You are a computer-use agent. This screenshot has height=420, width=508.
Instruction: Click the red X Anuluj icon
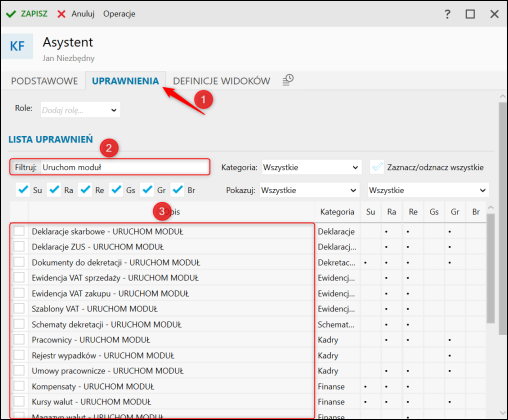[x=61, y=14]
